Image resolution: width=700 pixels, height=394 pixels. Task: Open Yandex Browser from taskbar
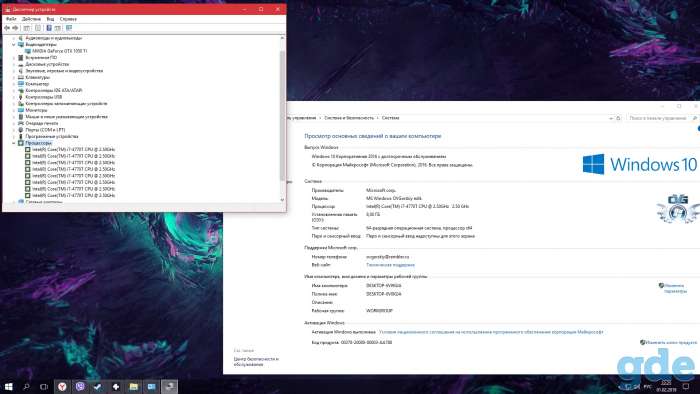click(62, 386)
